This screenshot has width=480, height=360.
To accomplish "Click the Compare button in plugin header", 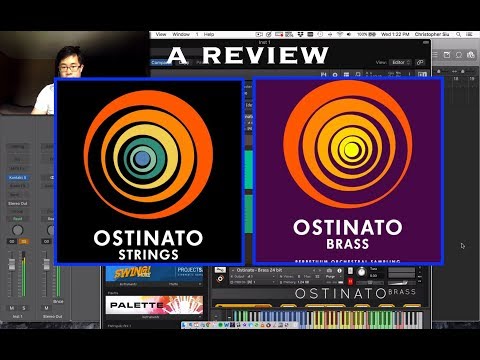I will (161, 62).
